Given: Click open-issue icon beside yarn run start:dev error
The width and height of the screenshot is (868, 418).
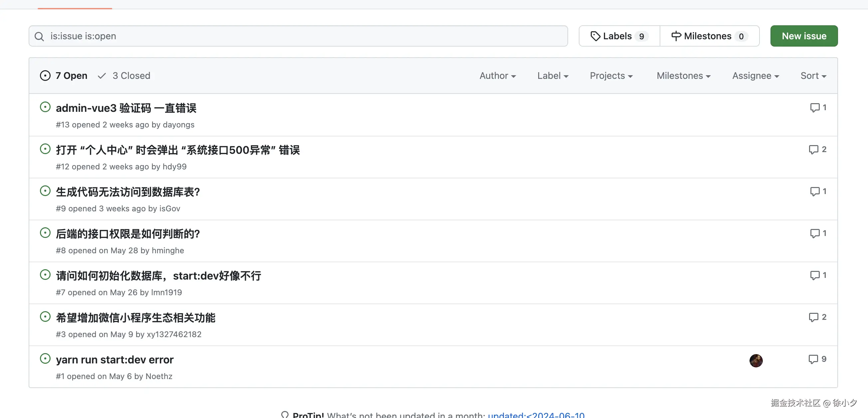Looking at the screenshot, I should 45,358.
